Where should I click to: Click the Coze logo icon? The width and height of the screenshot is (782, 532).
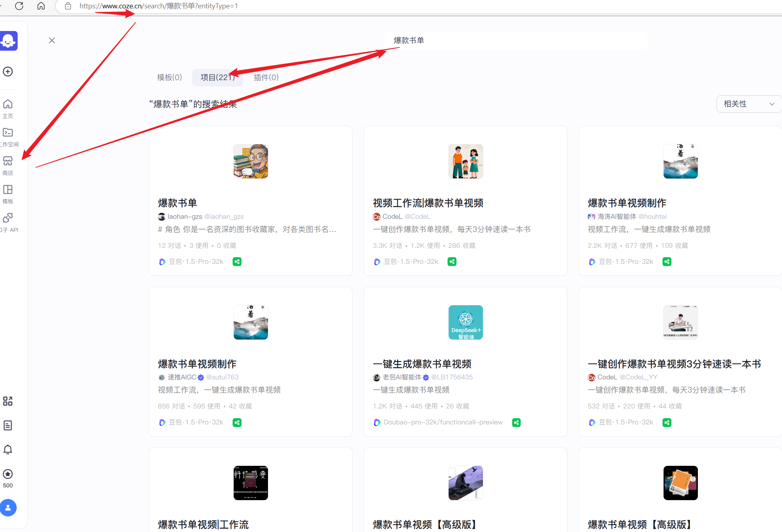pos(8,41)
